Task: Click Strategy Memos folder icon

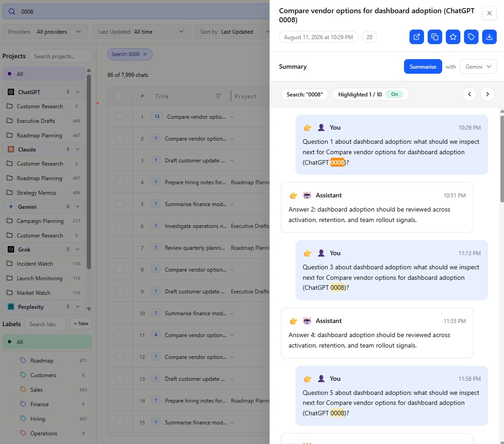Action: (x=10, y=192)
